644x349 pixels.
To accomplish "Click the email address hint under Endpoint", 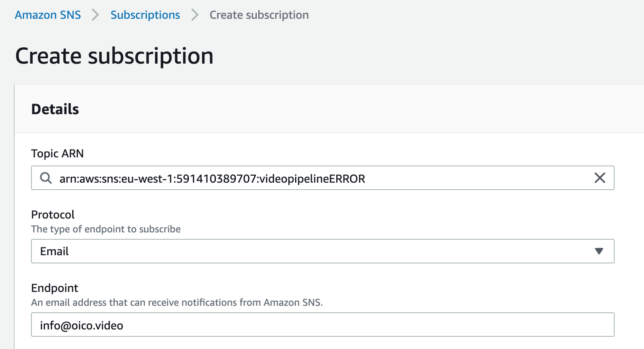I will 177,303.
